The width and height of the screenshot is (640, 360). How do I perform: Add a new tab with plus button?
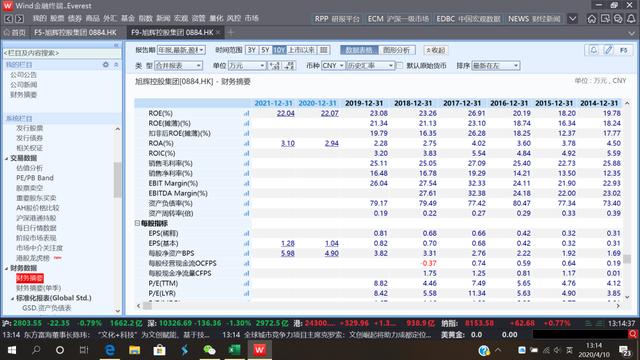pos(231,32)
